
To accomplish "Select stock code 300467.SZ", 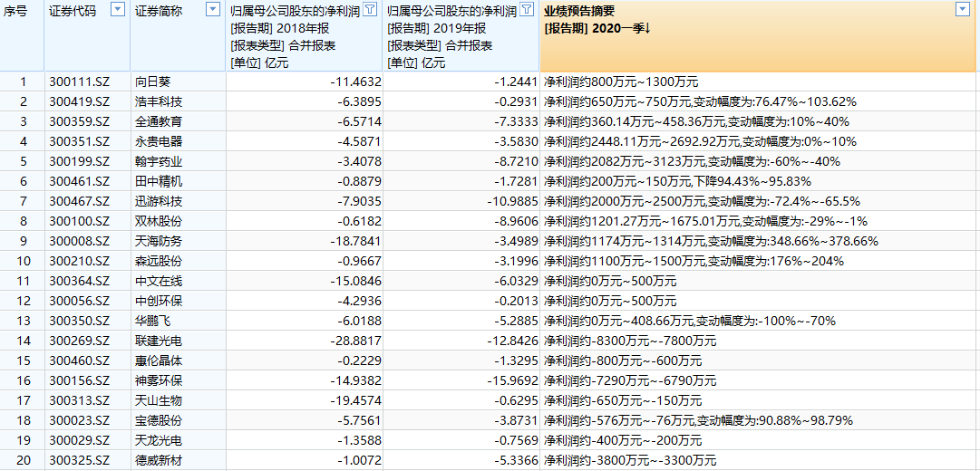I will 80,201.
